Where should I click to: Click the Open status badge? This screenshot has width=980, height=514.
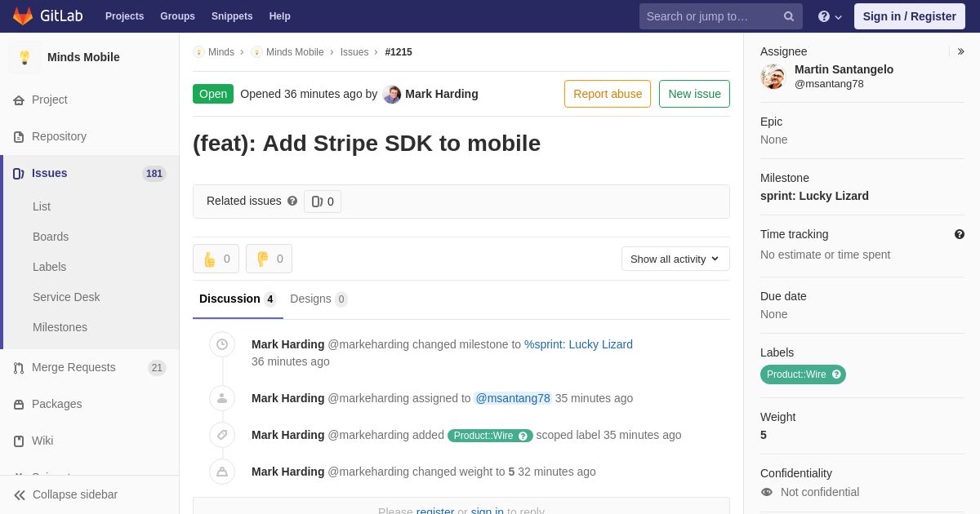[x=213, y=94]
